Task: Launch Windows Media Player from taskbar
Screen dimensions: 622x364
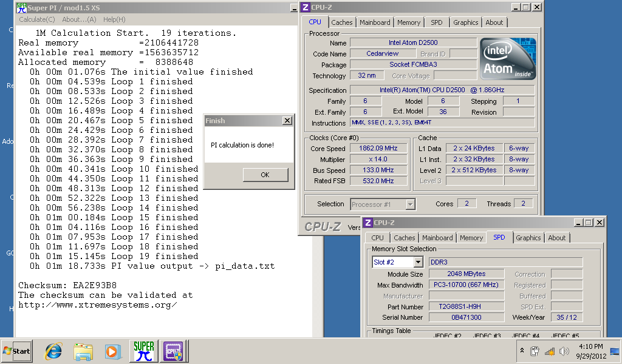Action: click(113, 352)
